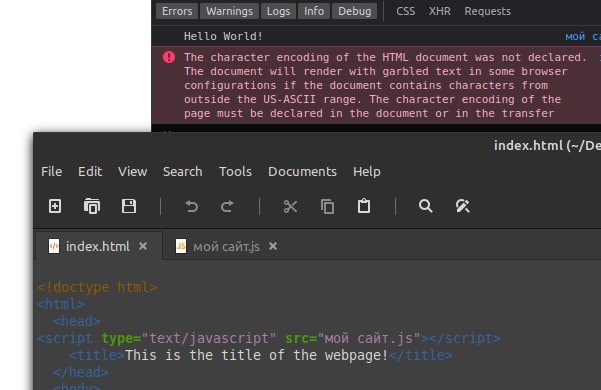The image size is (601, 390).
Task: Switch to the мой сайт.js tab
Action: 227,246
